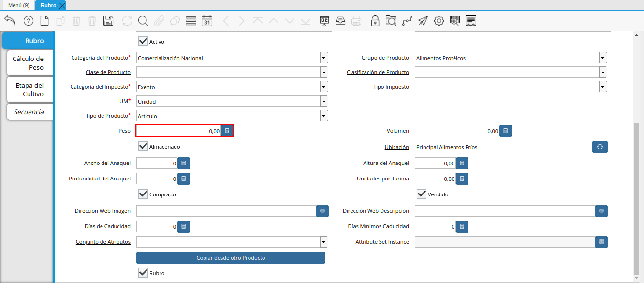
Task: Uncheck the Activo checkbox
Action: [x=143, y=42]
